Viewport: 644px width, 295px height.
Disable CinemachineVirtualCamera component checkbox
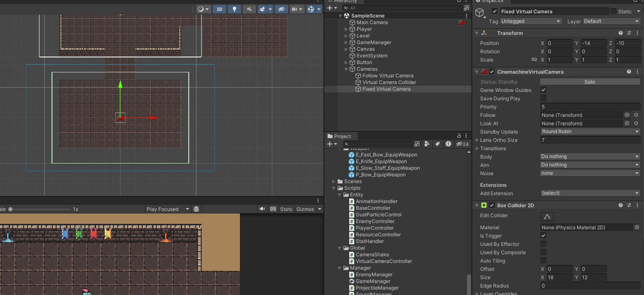[492, 72]
